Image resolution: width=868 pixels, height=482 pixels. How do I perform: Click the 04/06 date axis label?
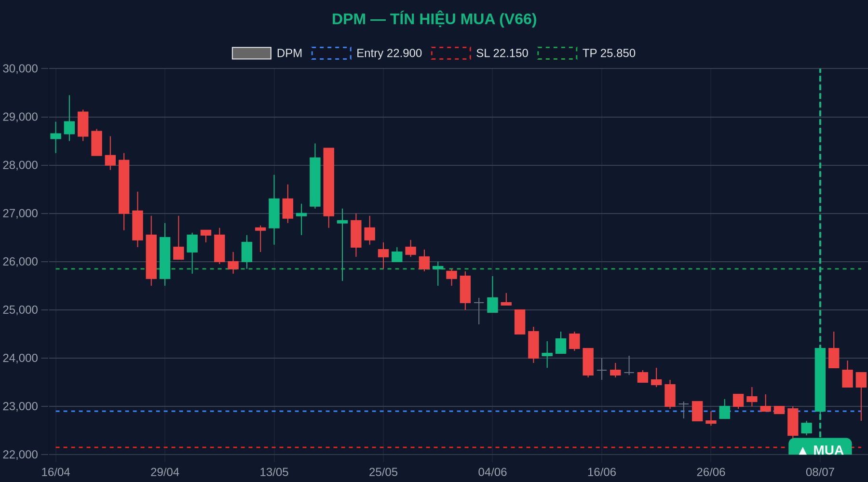pos(492,472)
